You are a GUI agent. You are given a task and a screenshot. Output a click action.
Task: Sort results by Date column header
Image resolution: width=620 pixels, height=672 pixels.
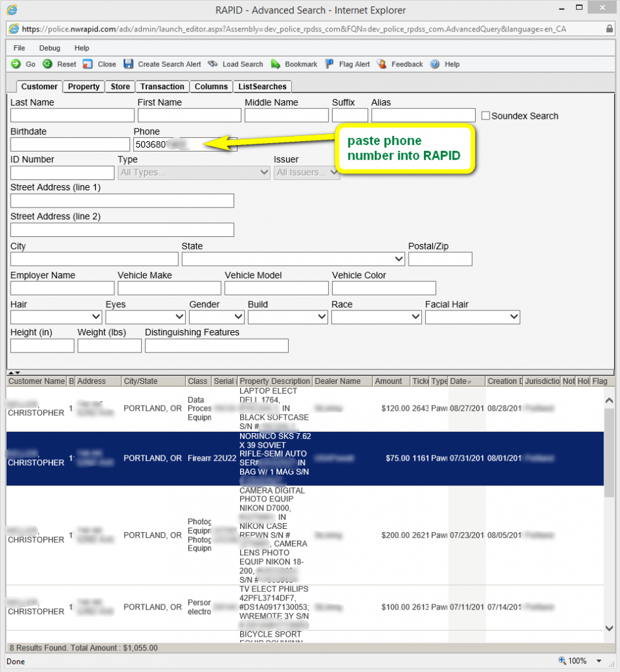coord(466,381)
